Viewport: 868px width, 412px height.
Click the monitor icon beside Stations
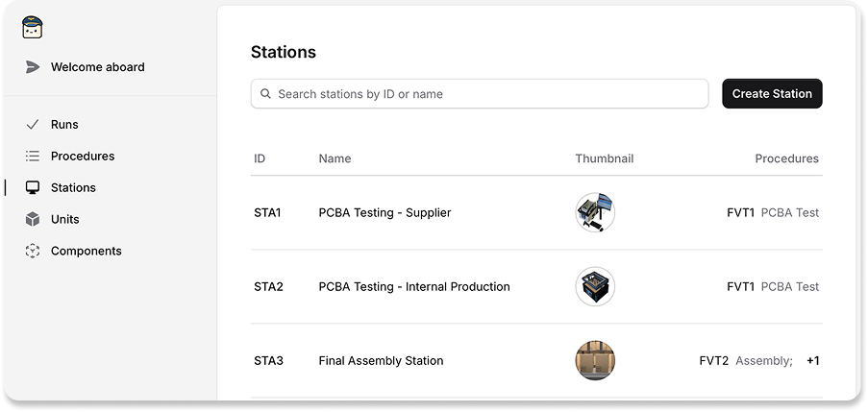point(33,187)
